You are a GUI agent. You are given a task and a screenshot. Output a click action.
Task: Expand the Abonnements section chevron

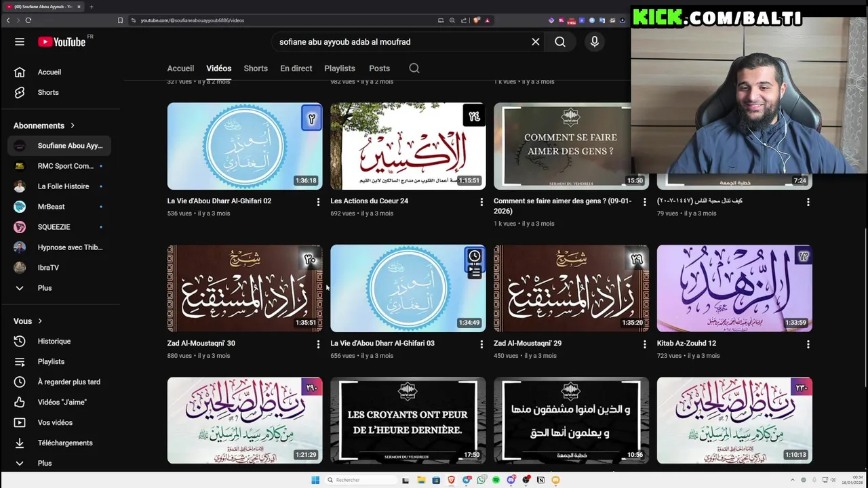pos(73,125)
